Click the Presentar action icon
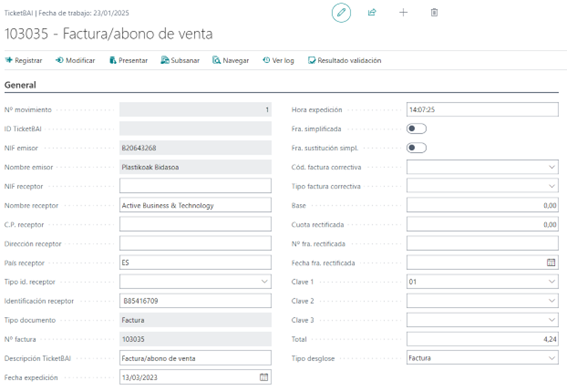567x391 pixels. point(113,60)
